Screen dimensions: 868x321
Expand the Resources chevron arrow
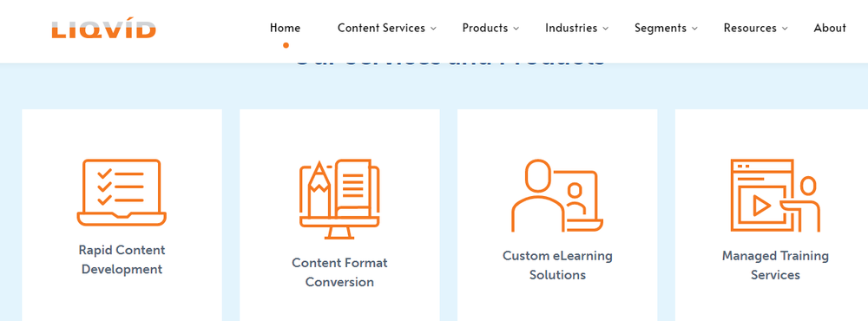pos(785,29)
